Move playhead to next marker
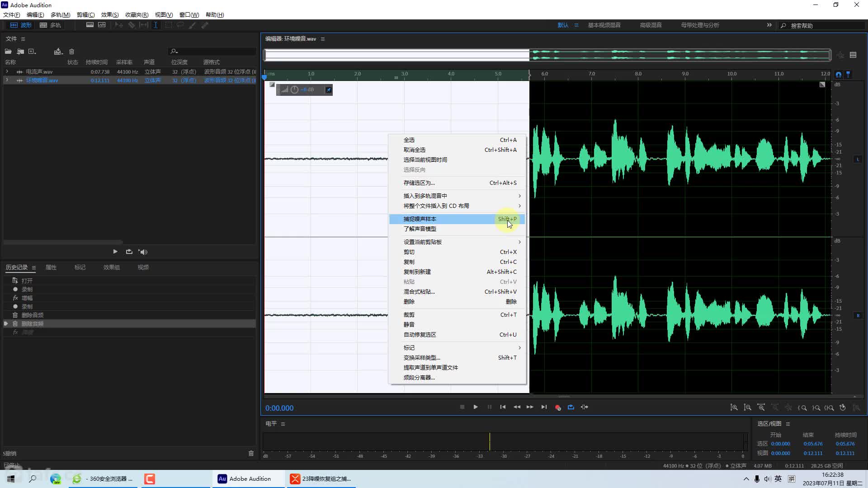This screenshot has width=868, height=488. pyautogui.click(x=544, y=407)
